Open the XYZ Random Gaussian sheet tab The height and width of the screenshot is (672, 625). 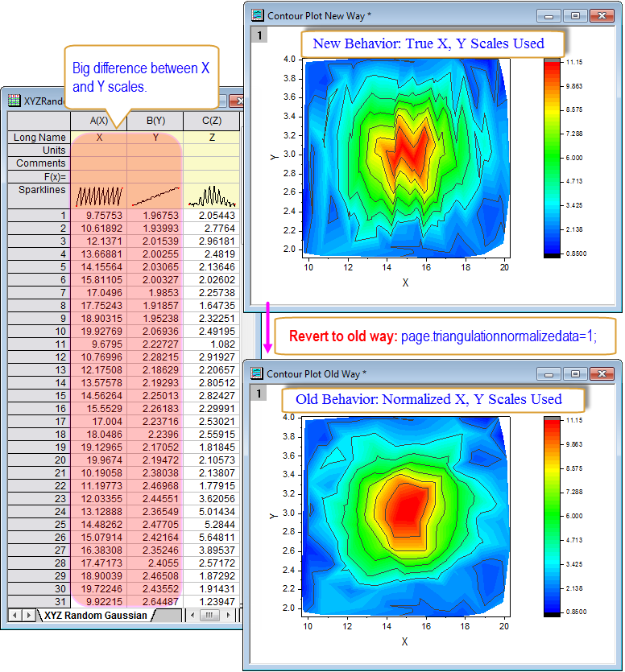(x=96, y=616)
